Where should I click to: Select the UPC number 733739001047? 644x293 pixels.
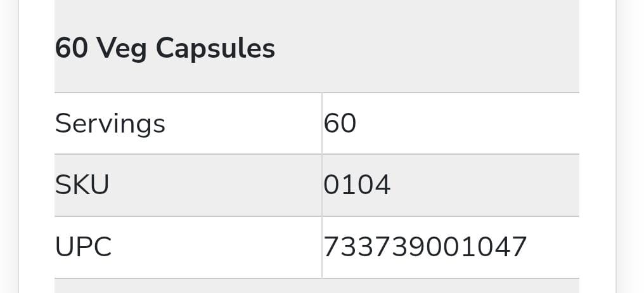[425, 247]
